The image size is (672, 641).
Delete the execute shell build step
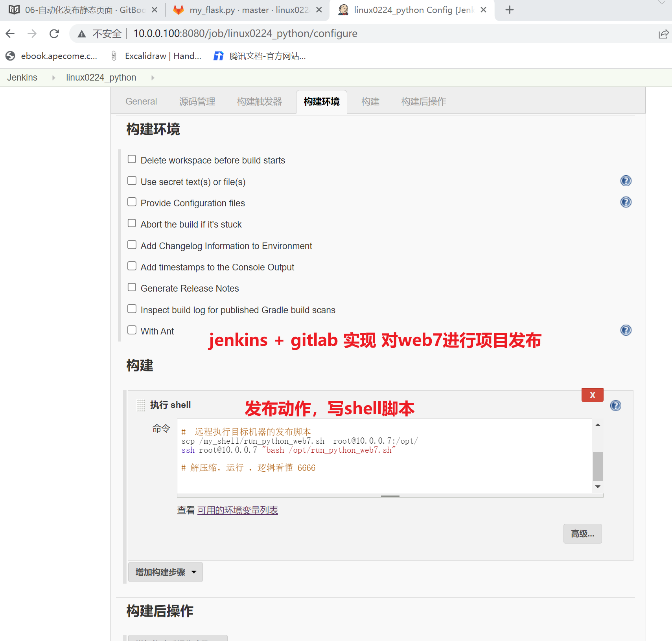point(592,395)
